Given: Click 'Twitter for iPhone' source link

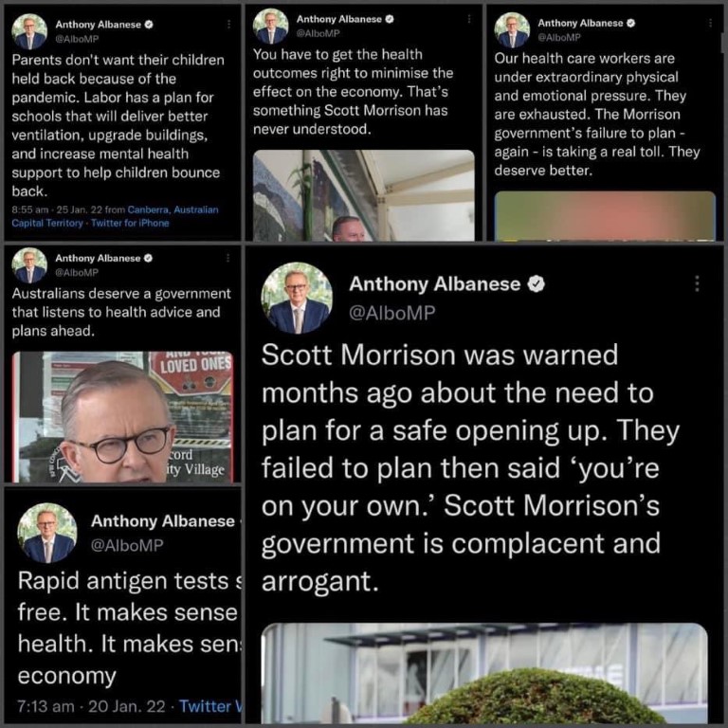Looking at the screenshot, I should pyautogui.click(x=130, y=224).
